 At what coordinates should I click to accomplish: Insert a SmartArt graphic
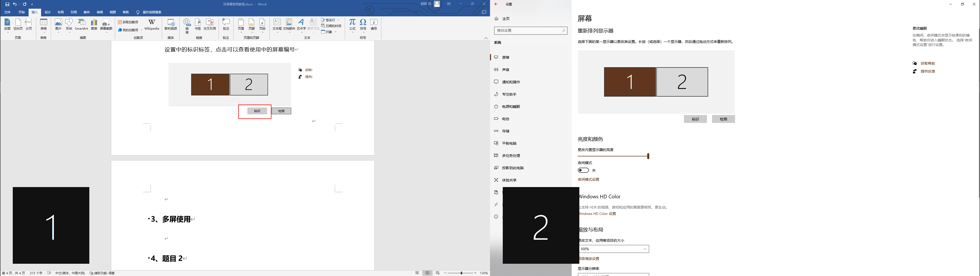[x=81, y=25]
